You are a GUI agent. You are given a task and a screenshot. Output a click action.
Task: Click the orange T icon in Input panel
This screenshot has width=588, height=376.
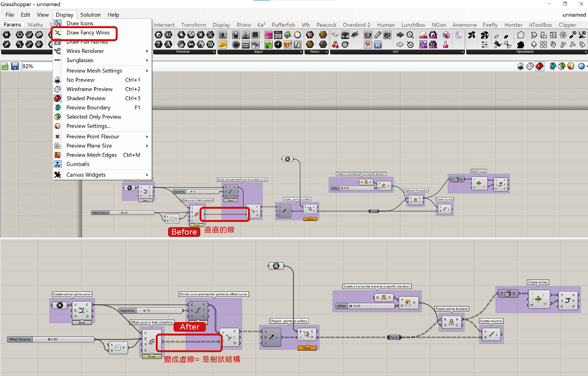coord(288,44)
